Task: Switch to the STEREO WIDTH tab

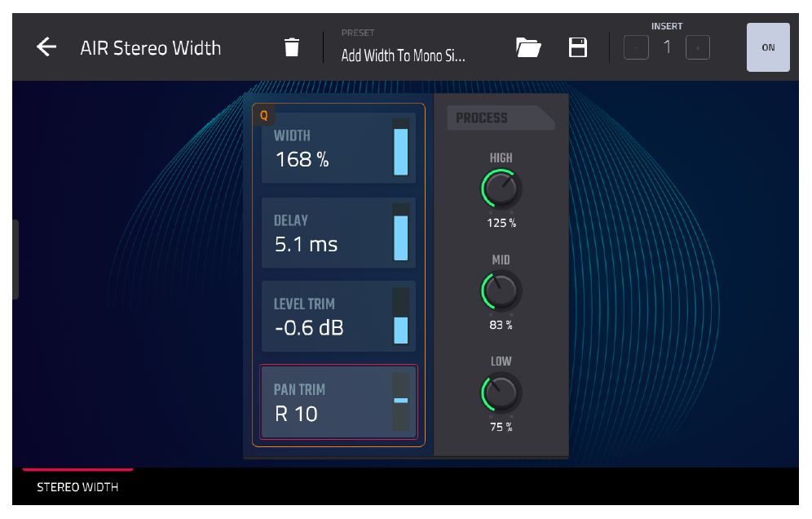Action: pos(77,487)
